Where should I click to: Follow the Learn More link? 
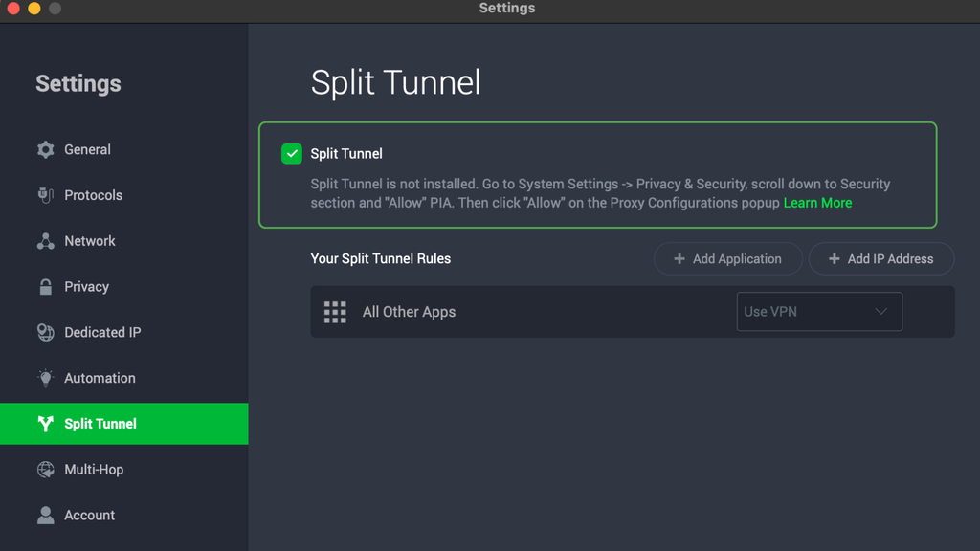click(817, 203)
